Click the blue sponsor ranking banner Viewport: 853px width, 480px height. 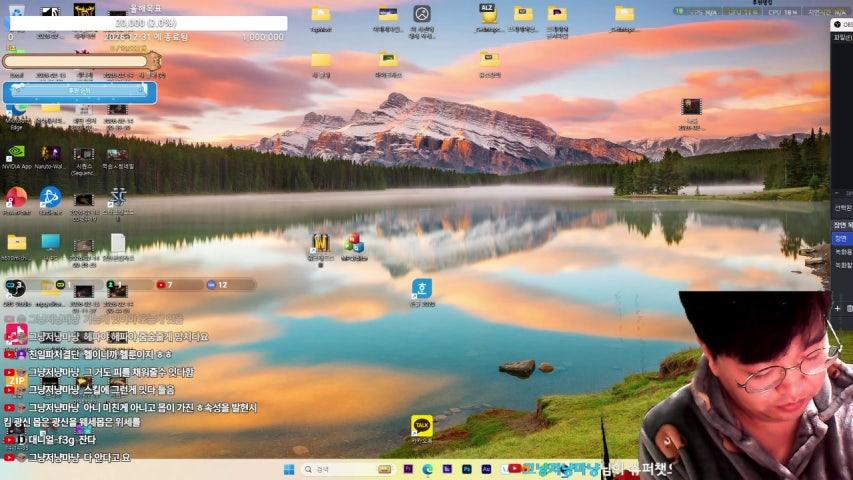point(80,91)
